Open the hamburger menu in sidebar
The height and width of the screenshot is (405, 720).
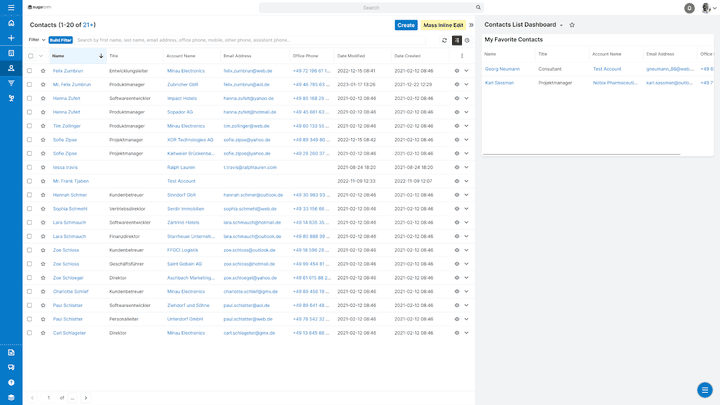pyautogui.click(x=11, y=7)
